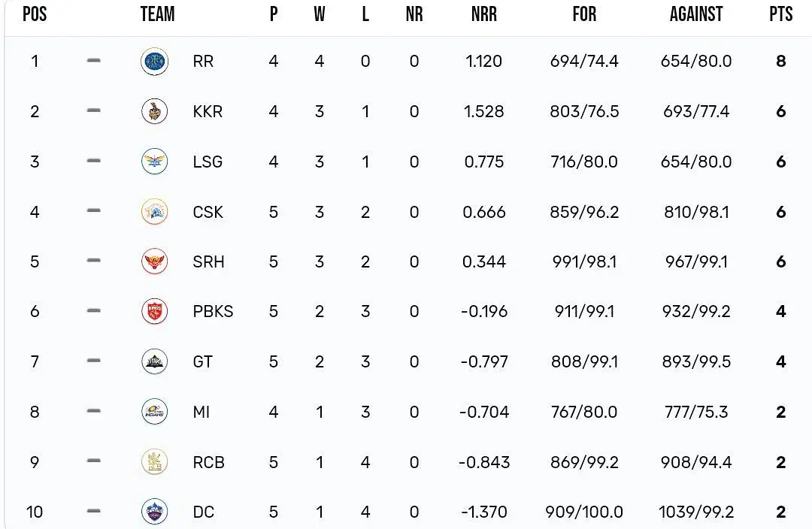Sort table by the NRR column header
The image size is (812, 529).
483,14
